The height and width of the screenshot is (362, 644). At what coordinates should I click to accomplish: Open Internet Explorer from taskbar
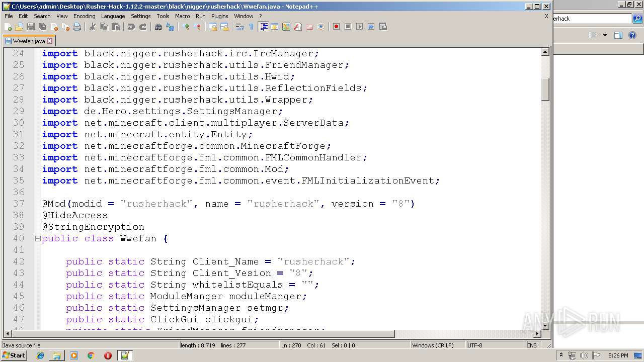pyautogui.click(x=40, y=355)
